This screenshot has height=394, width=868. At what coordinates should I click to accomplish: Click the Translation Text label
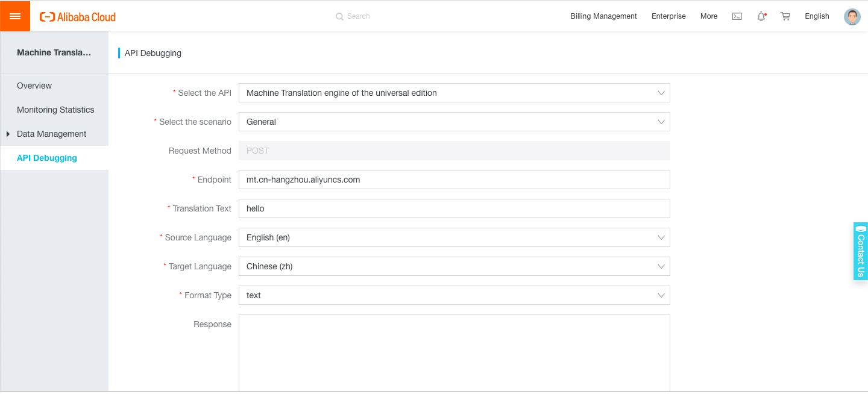click(202, 208)
